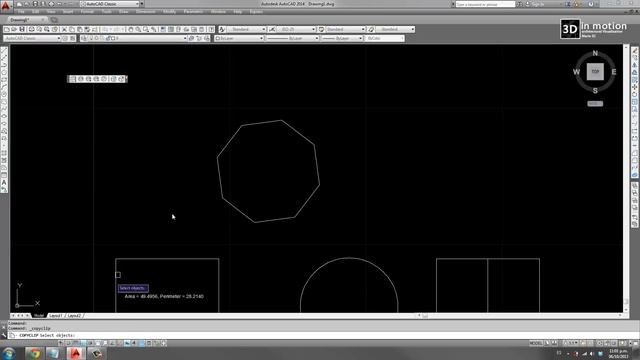Click Table Style icon on Styles toolbar
This screenshot has width=640, height=360.
(x=321, y=29)
